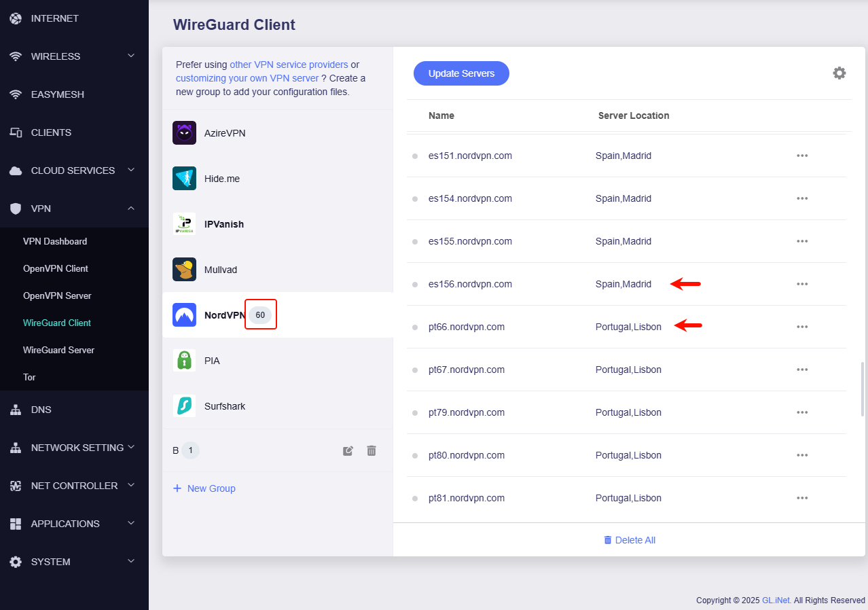868x610 pixels.
Task: Edit group B with pencil icon
Action: (x=348, y=450)
